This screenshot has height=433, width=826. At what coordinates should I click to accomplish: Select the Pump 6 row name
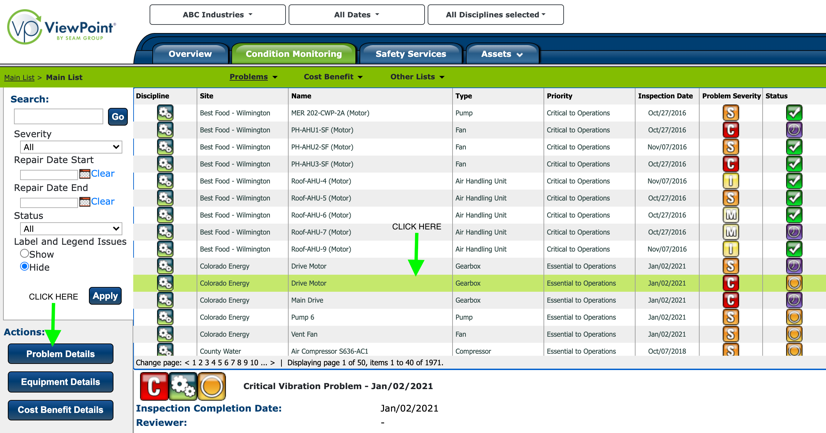[x=303, y=317]
